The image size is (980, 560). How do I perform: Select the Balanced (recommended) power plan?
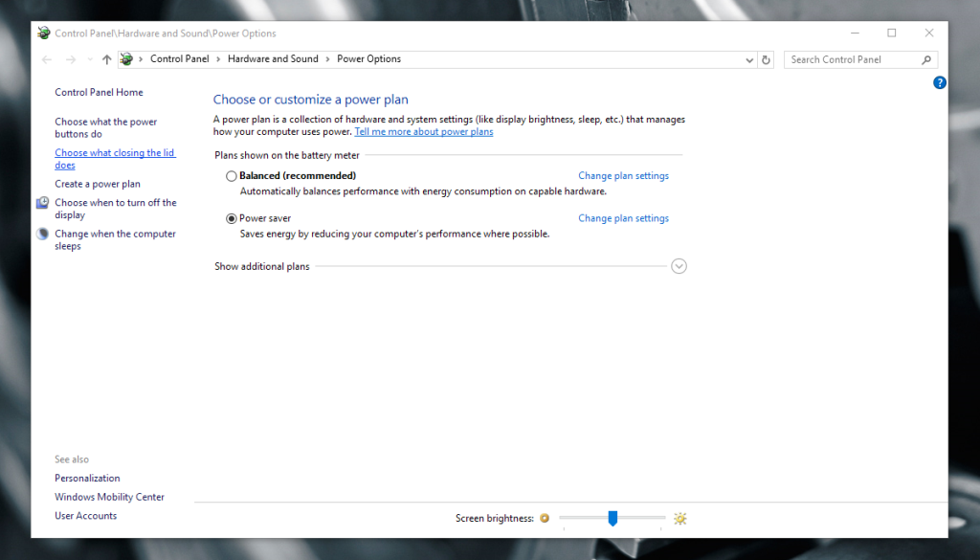tap(231, 175)
